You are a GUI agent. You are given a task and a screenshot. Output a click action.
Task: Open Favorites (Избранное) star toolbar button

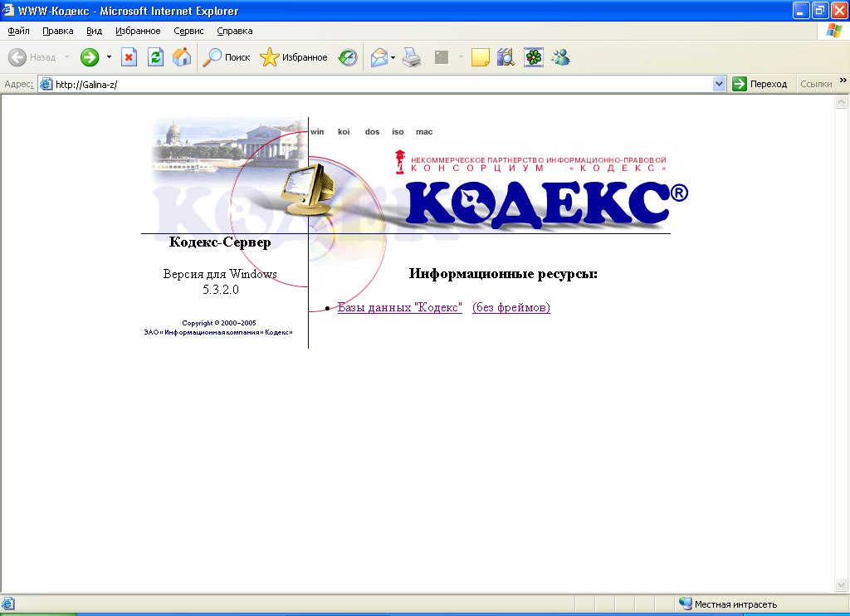point(293,57)
